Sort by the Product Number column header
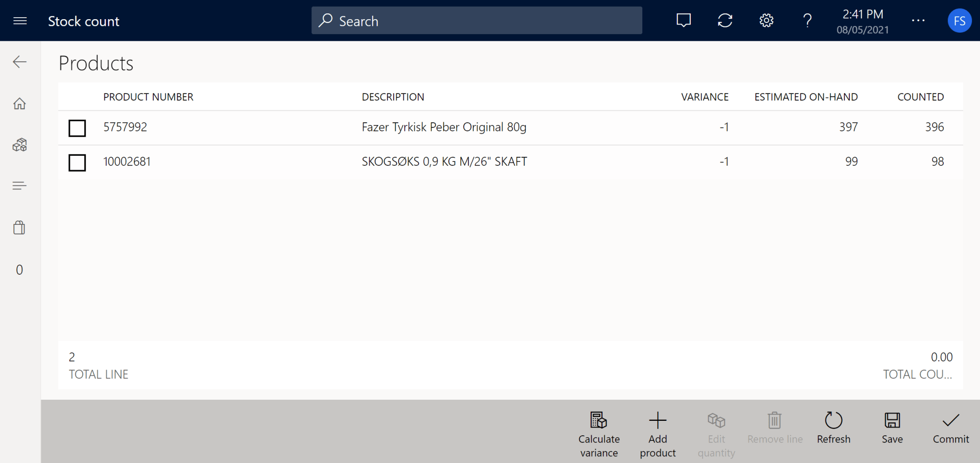Viewport: 980px width, 463px height. (x=148, y=97)
